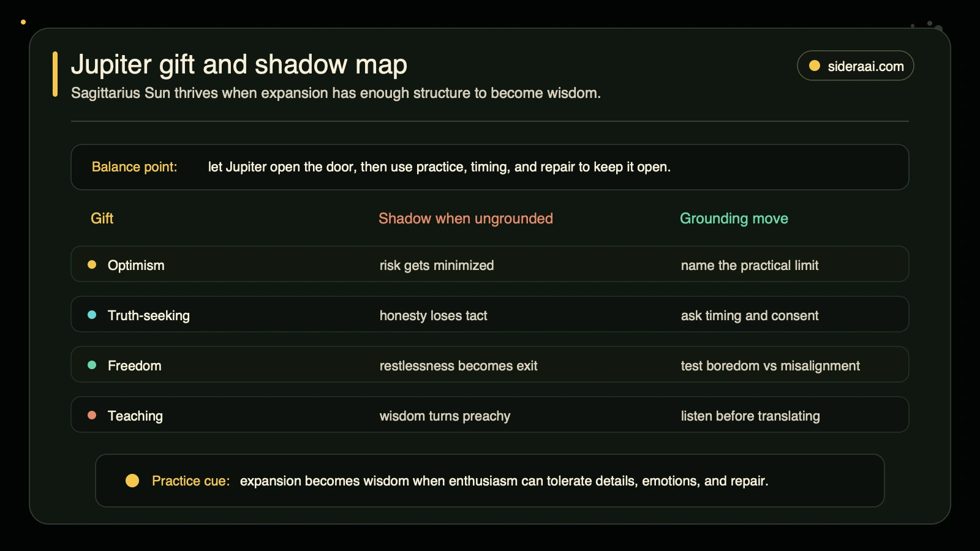Click the sentence 'let Jupiter open the door'
Screen dimensions: 980x551
pos(439,167)
